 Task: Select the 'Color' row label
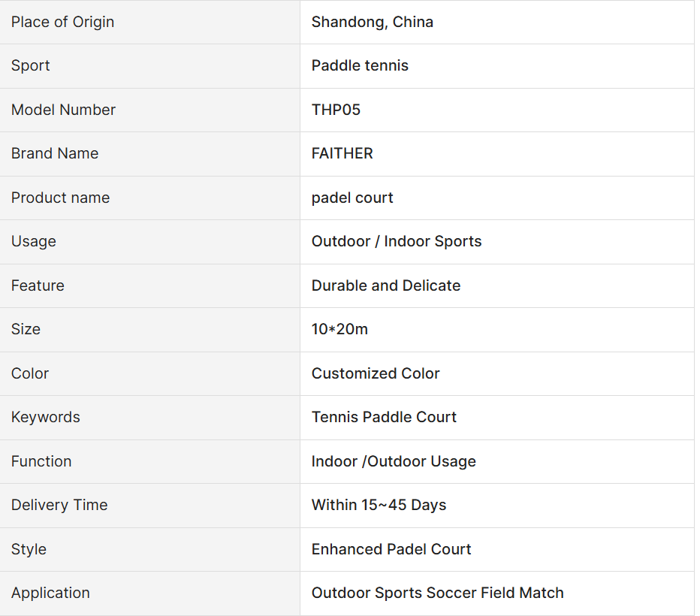(x=30, y=373)
